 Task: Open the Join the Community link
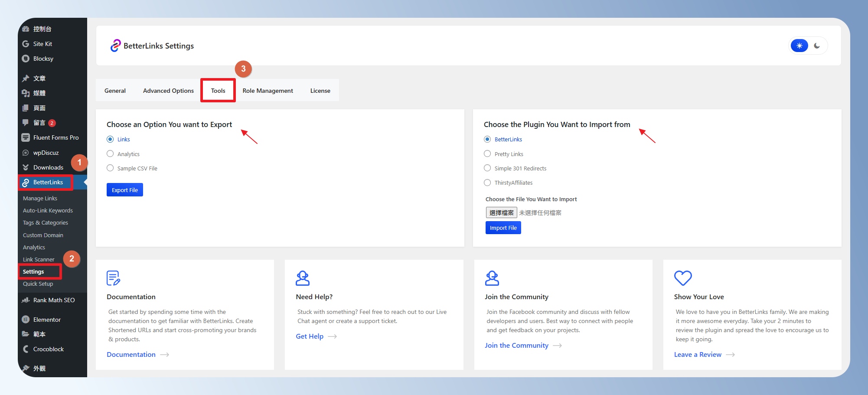coord(516,346)
